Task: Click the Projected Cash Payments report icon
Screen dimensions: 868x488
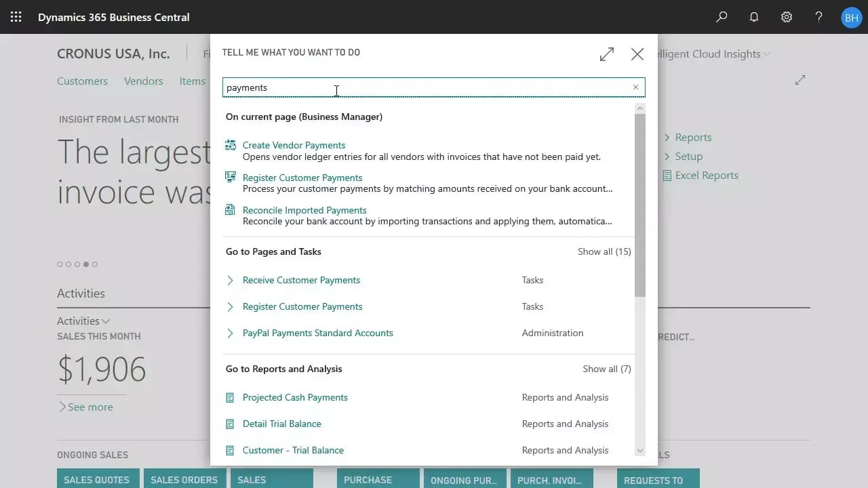Action: coord(230,397)
